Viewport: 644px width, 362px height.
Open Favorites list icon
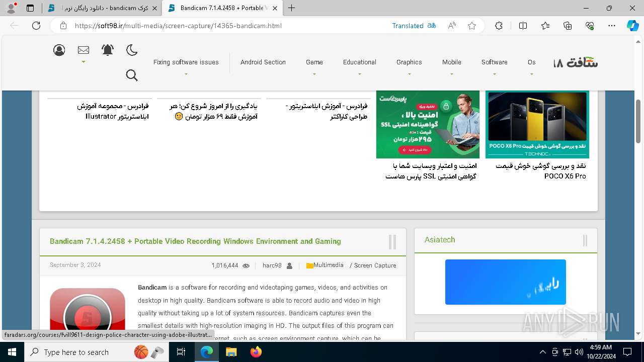coord(545,26)
